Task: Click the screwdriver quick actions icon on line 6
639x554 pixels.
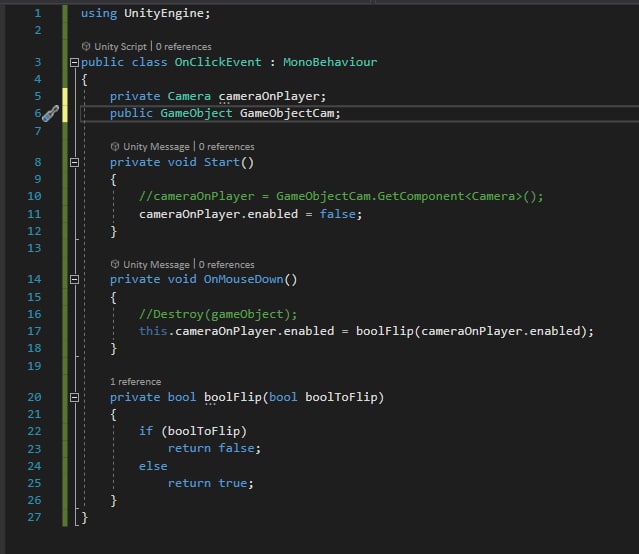Action: pos(51,113)
